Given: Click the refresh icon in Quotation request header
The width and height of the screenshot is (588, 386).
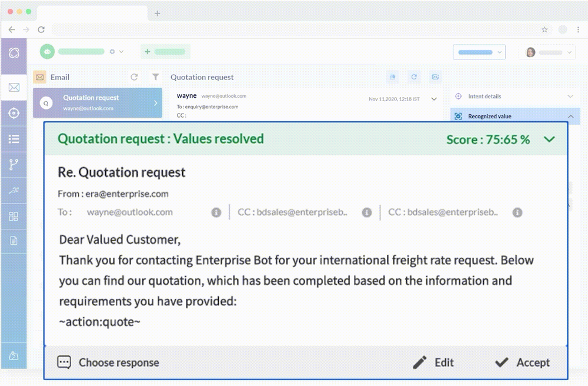Looking at the screenshot, I should 414,77.
